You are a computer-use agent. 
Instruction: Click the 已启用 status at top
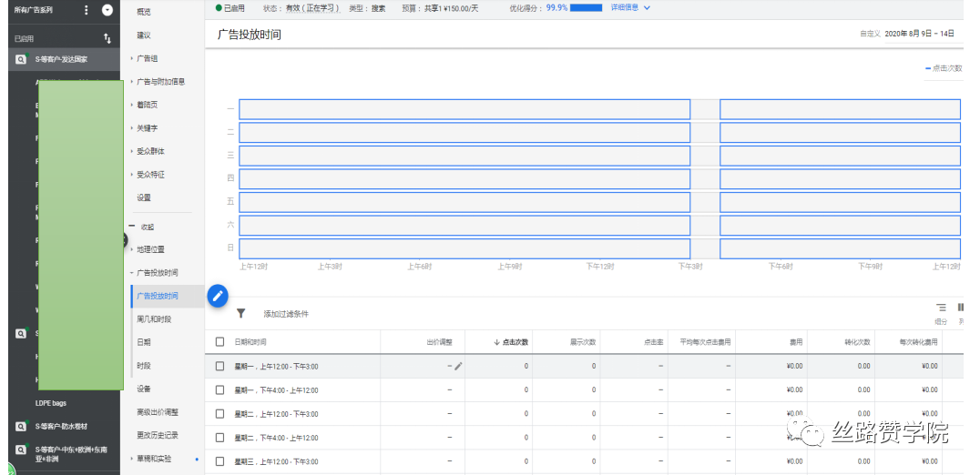pyautogui.click(x=230, y=8)
